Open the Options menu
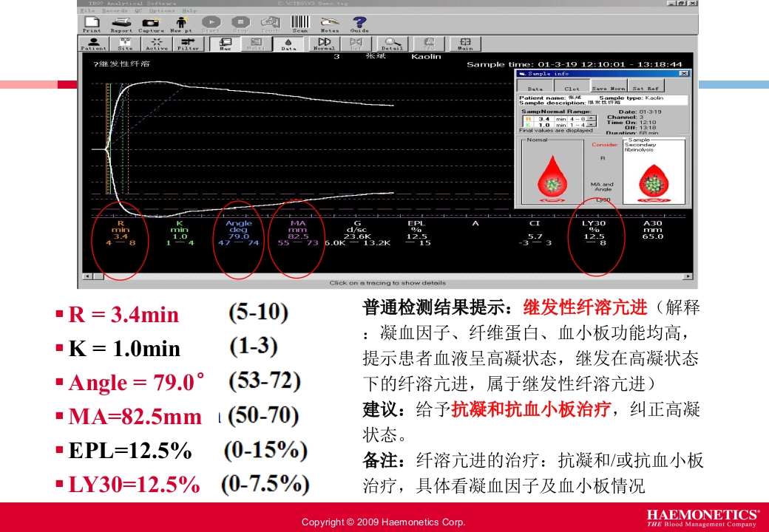The image size is (769, 532). click(161, 12)
